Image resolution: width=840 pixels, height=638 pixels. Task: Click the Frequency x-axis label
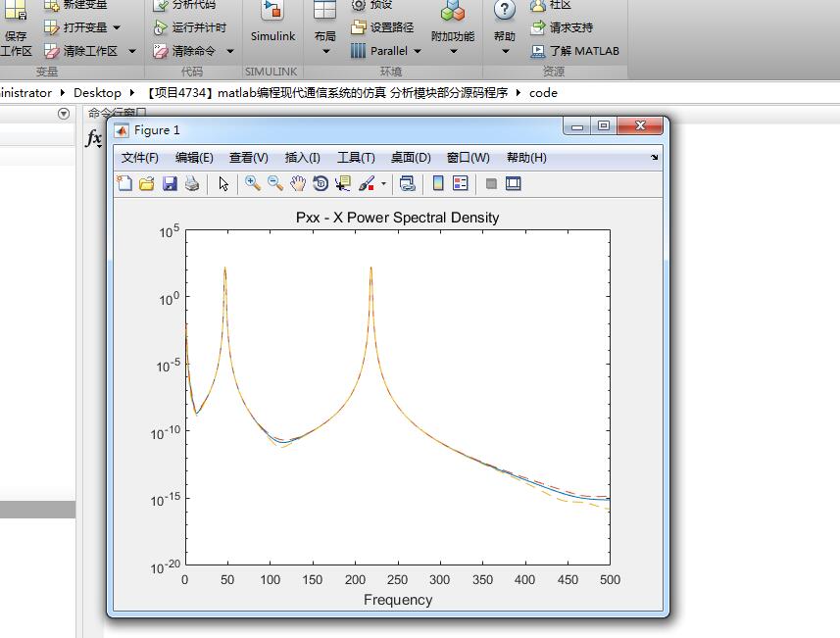(398, 600)
